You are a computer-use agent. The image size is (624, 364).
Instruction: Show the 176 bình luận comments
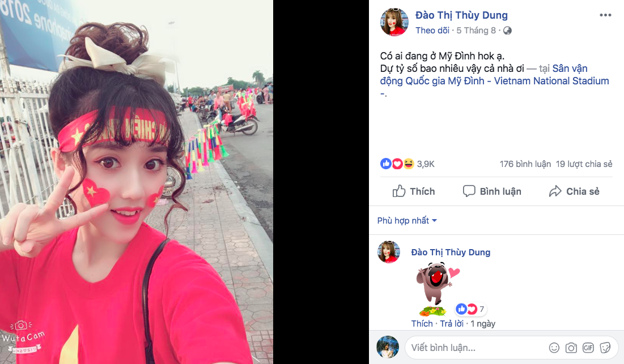coord(525,164)
